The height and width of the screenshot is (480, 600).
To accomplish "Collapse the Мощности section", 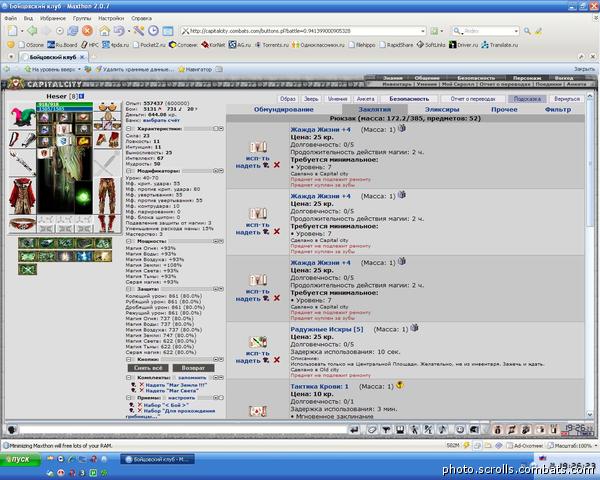I will [129, 242].
